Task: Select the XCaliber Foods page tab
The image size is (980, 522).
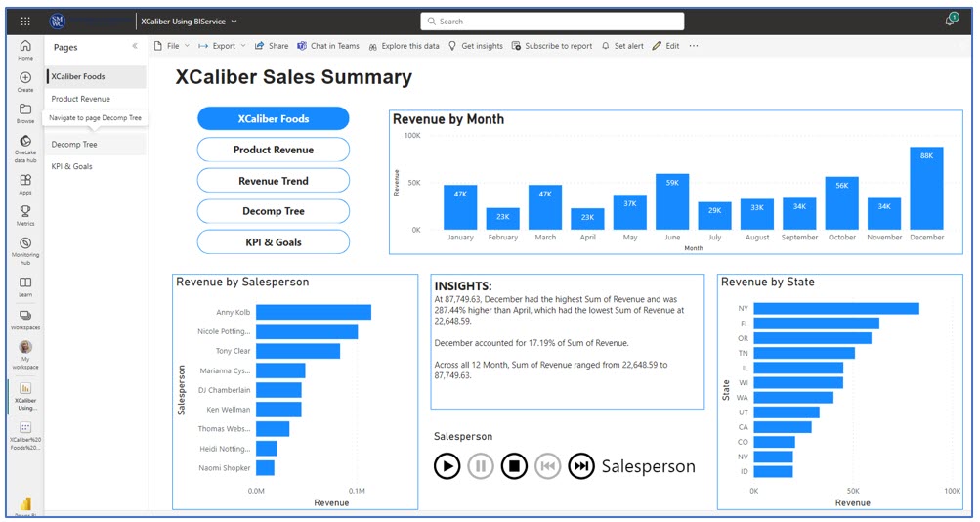Action: pyautogui.click(x=97, y=77)
